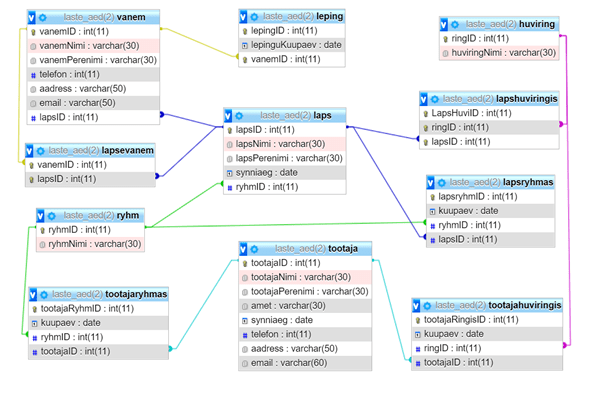Toggle the tootajaryhmas table collapse arrow

[35, 294]
